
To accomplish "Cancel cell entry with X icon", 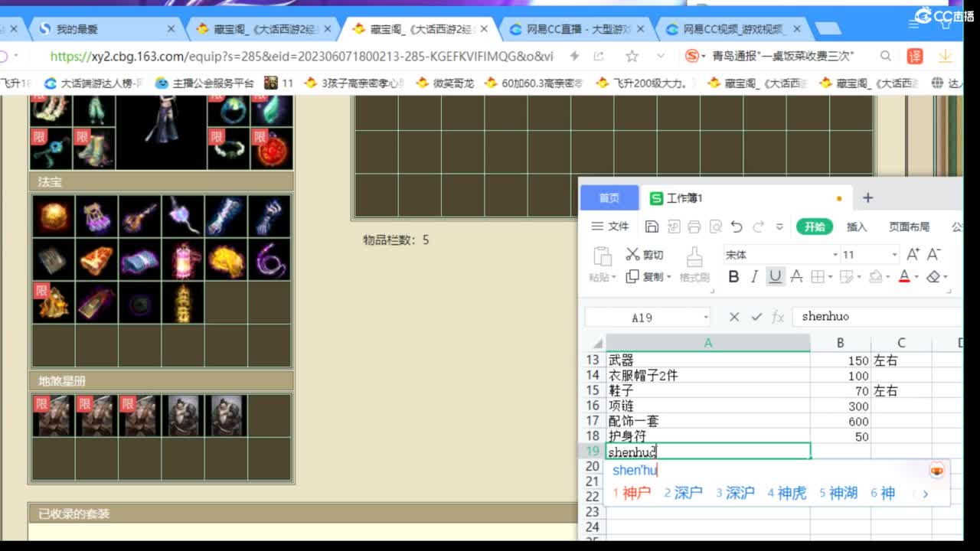I will coord(734,317).
